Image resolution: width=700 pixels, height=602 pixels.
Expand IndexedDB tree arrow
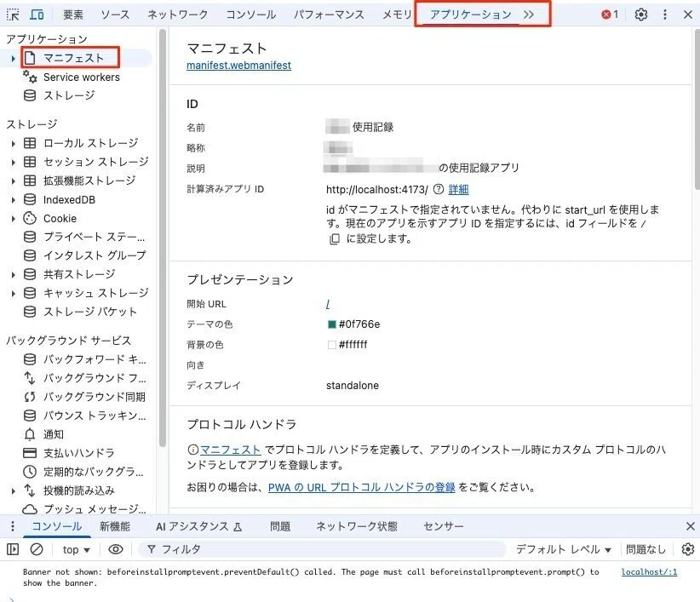click(13, 200)
